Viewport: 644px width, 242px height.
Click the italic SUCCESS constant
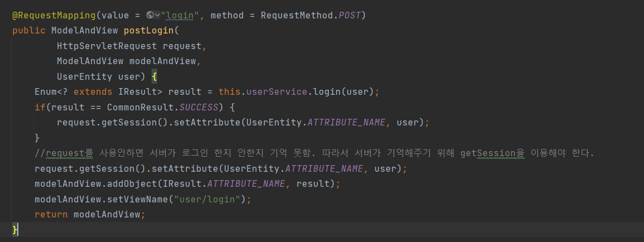pos(199,108)
